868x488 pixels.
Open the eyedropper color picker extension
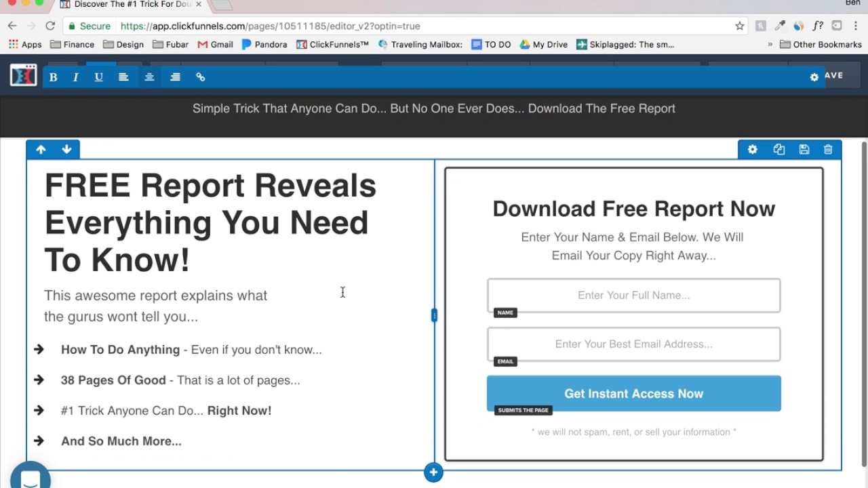coord(780,26)
